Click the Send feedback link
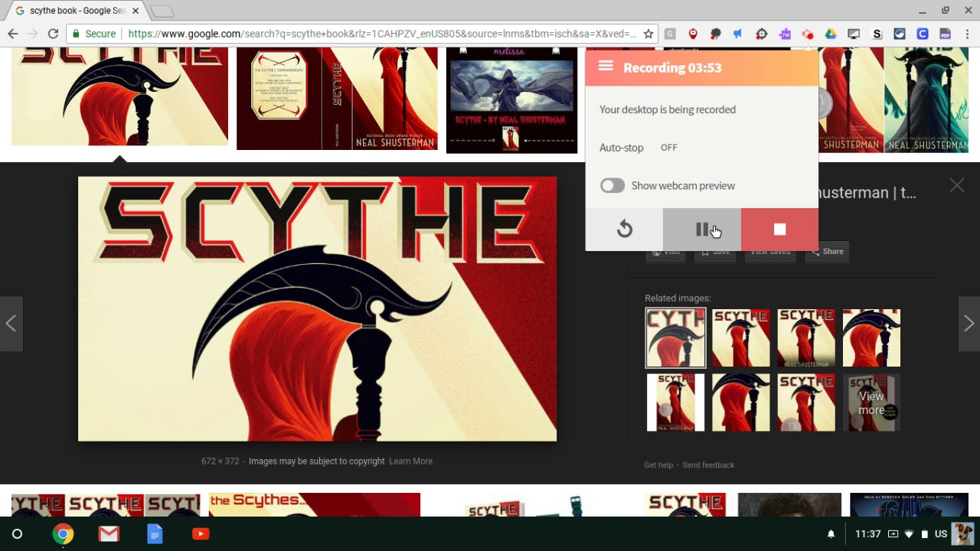This screenshot has height=551, width=980. click(x=708, y=465)
